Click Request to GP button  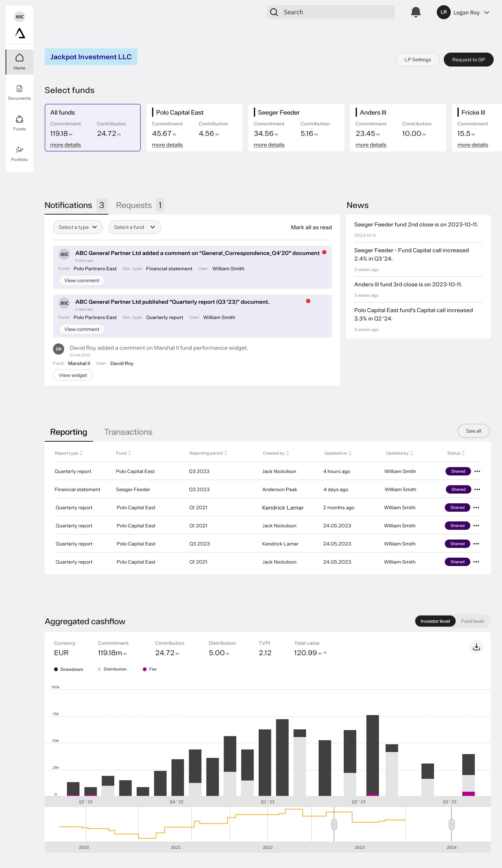tap(469, 60)
